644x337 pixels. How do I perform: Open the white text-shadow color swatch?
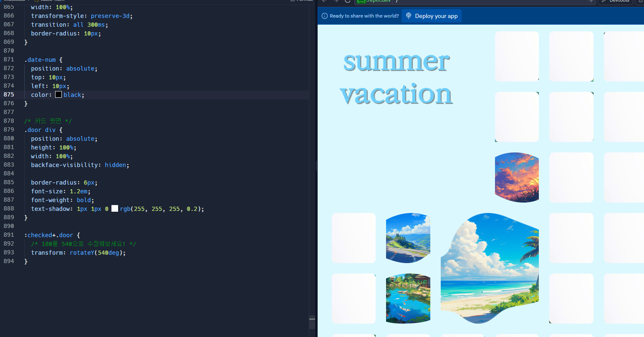pos(115,209)
